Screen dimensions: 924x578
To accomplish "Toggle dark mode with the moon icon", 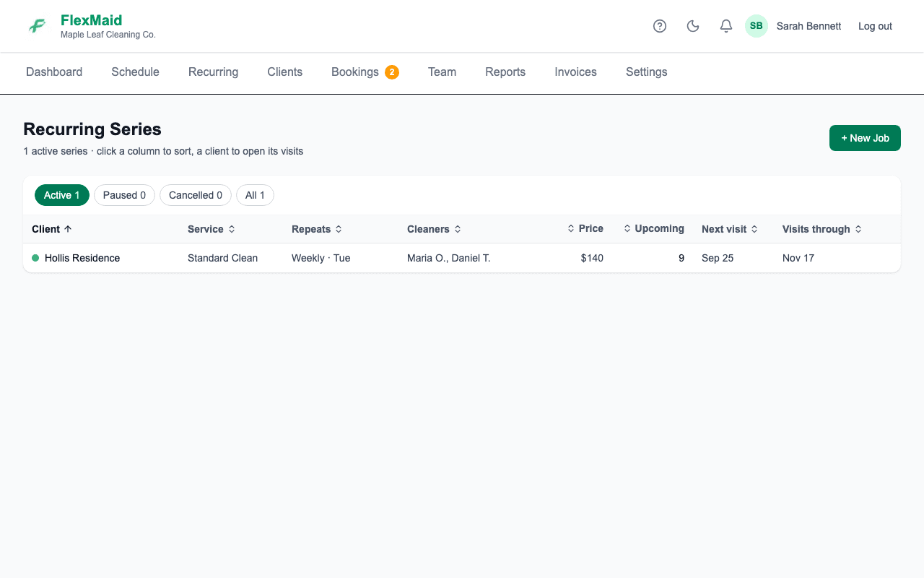I will tap(693, 26).
